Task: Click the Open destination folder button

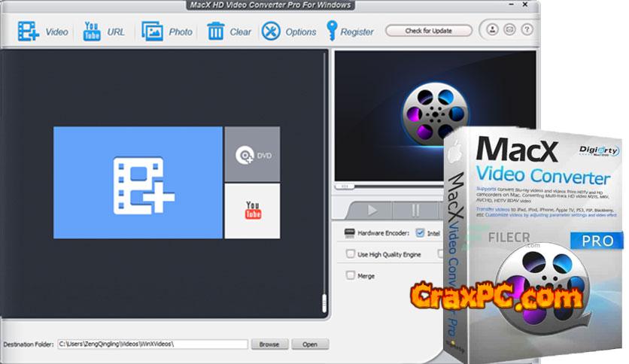Action: 310,344
